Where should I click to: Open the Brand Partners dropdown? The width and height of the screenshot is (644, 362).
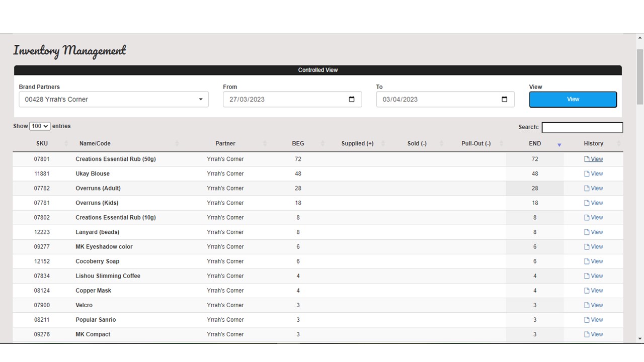pos(114,99)
